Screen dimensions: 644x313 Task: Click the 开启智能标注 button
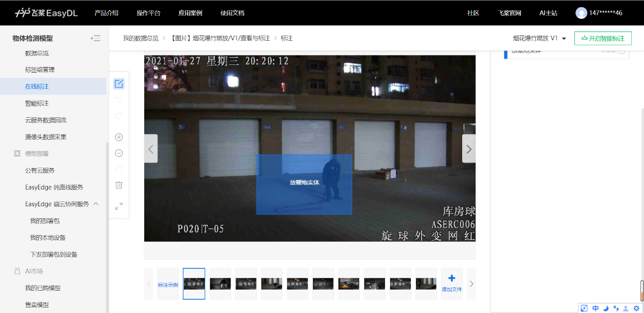(x=603, y=39)
